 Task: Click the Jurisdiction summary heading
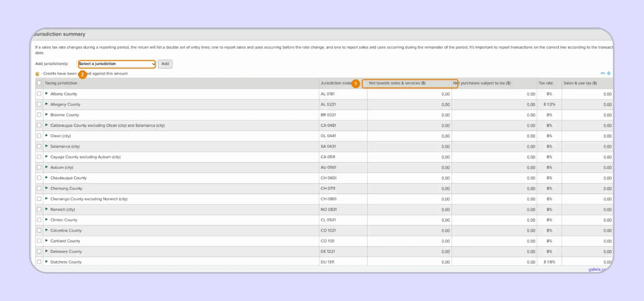point(60,34)
